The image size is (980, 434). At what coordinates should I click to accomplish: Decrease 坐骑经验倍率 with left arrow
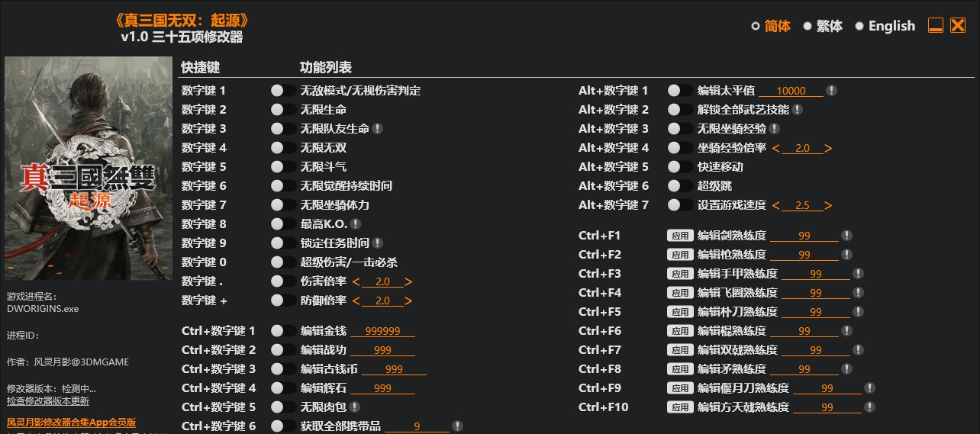pyautogui.click(x=776, y=148)
